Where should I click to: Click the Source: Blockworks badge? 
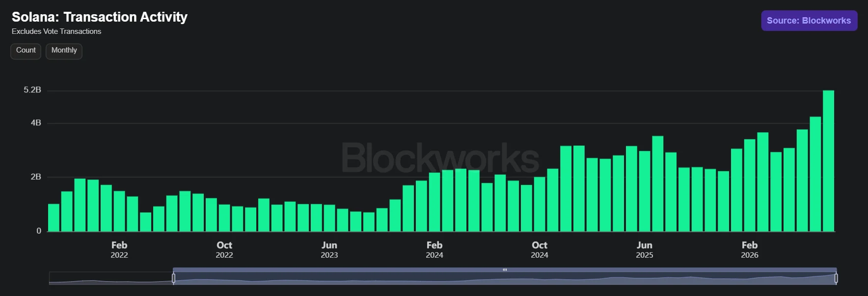pyautogui.click(x=809, y=21)
